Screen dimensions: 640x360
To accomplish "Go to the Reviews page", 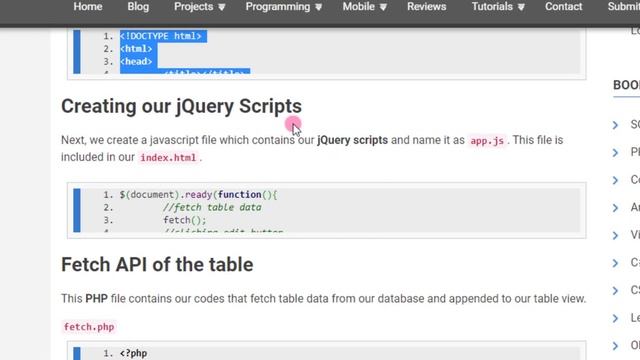I will (427, 7).
